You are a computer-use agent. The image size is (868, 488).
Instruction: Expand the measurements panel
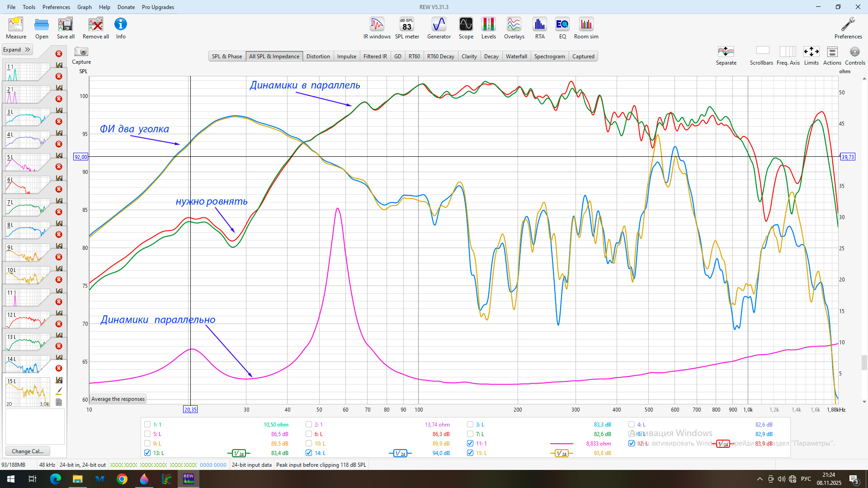tap(17, 50)
